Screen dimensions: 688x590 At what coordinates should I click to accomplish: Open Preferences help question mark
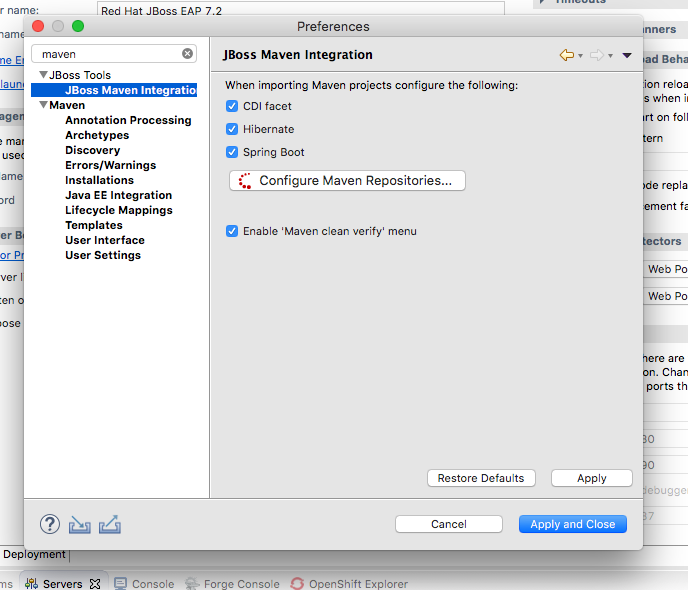[50, 524]
